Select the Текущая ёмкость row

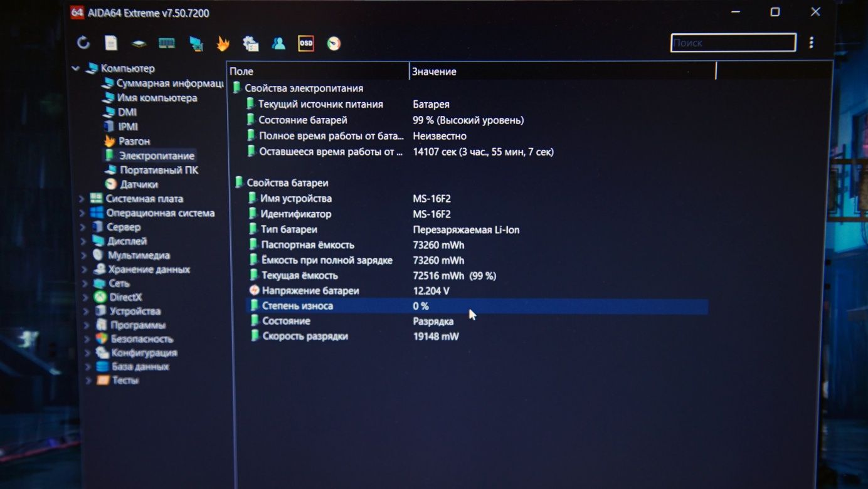click(477, 275)
